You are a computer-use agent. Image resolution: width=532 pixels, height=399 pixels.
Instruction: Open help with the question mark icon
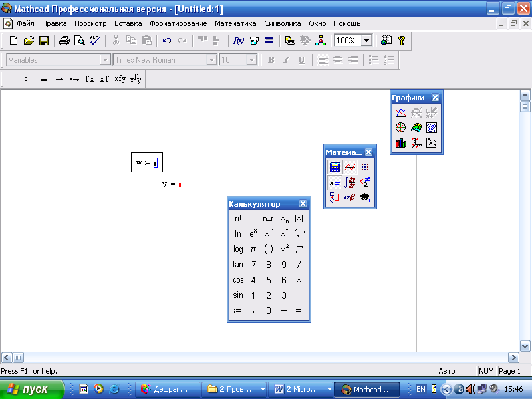pos(402,41)
